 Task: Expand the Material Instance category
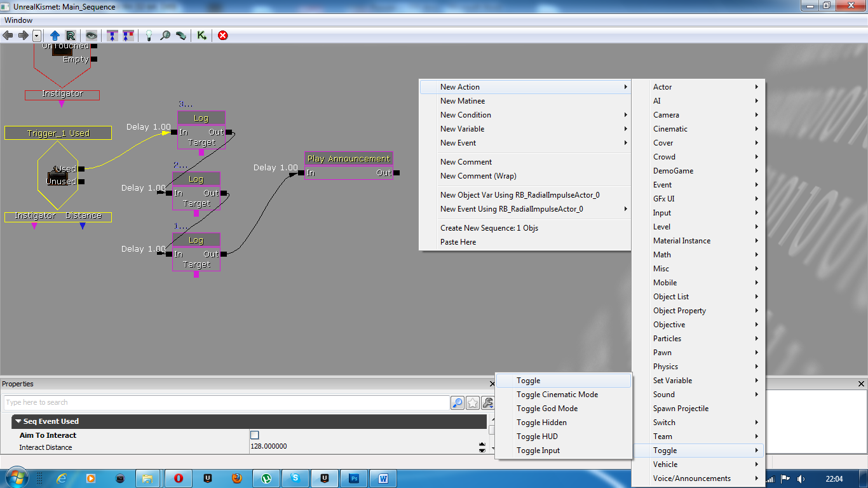[x=698, y=241]
